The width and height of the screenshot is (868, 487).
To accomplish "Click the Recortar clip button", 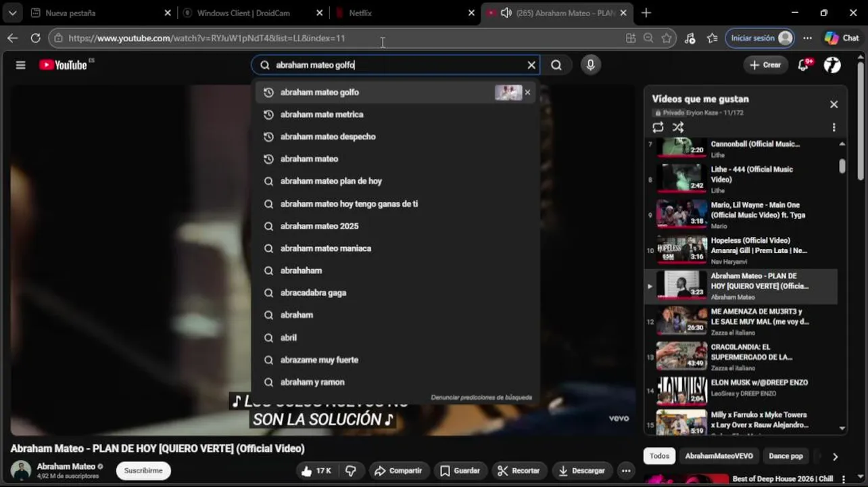I will click(x=519, y=471).
